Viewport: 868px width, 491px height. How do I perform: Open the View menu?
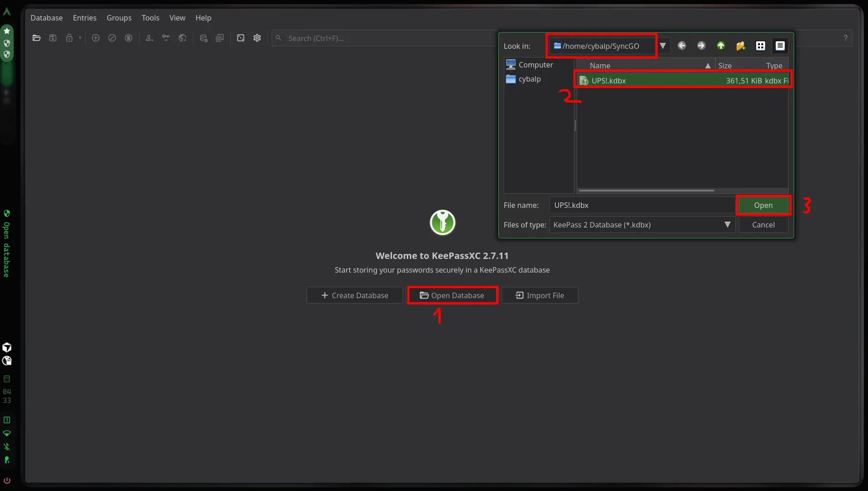pos(177,18)
